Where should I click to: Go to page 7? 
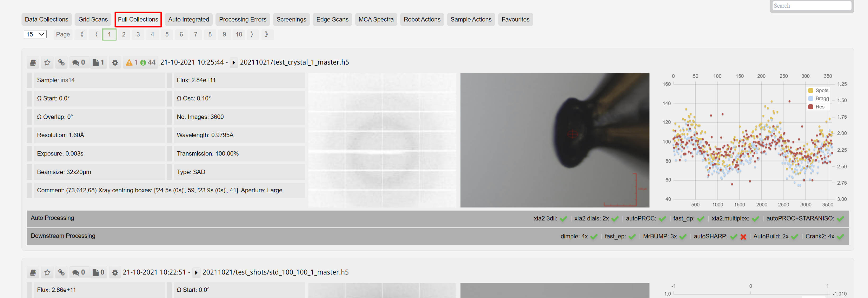tap(196, 34)
